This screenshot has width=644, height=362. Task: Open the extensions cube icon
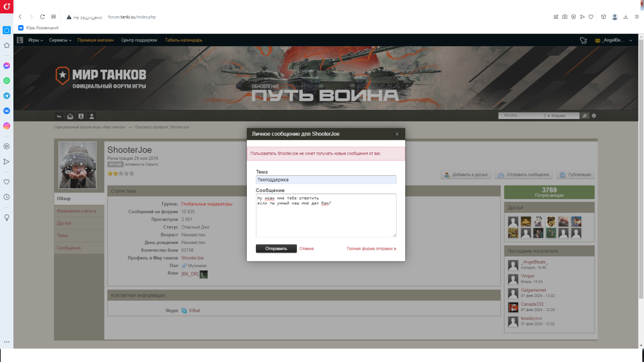click(x=603, y=17)
